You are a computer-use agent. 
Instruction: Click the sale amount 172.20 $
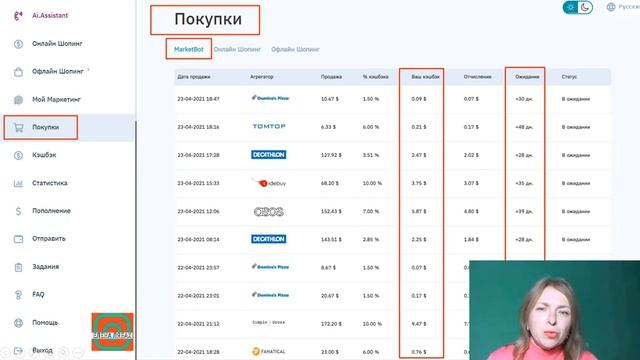tap(331, 324)
